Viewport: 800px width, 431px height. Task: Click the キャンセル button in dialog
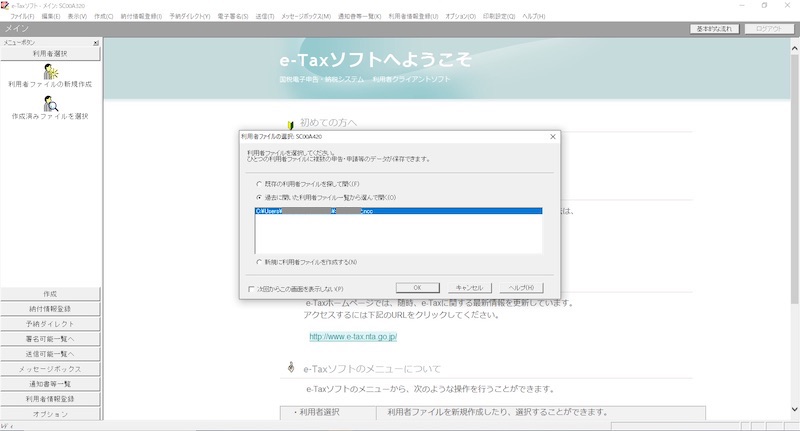click(469, 288)
